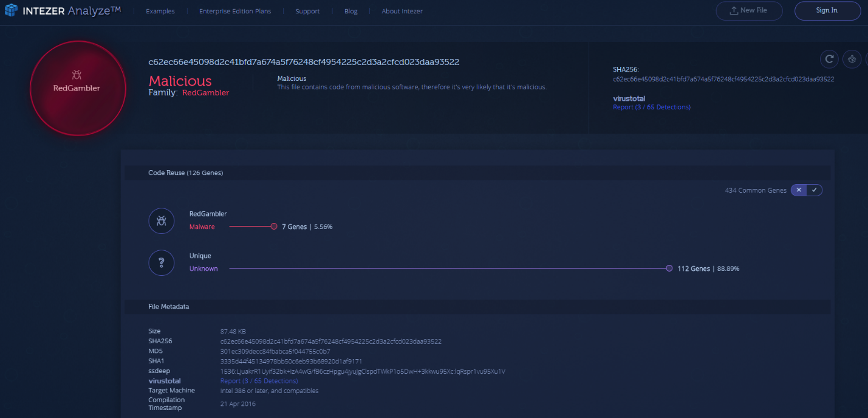This screenshot has width=868, height=418.
Task: Click the Intezer Analyze cube logo
Action: (12, 10)
